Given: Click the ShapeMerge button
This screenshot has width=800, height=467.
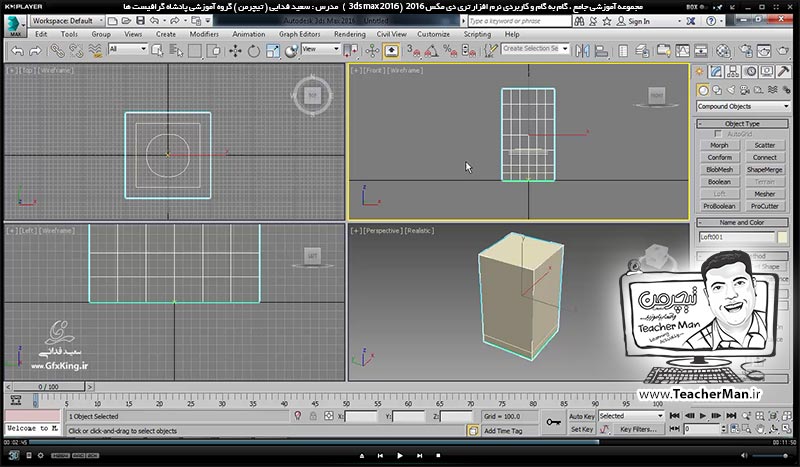Looking at the screenshot, I should [764, 169].
